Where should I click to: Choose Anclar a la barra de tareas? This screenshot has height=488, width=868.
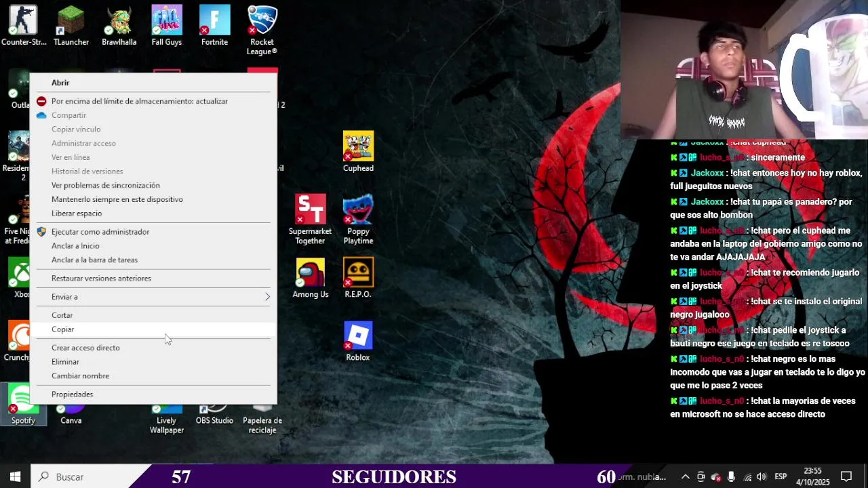tap(153, 260)
